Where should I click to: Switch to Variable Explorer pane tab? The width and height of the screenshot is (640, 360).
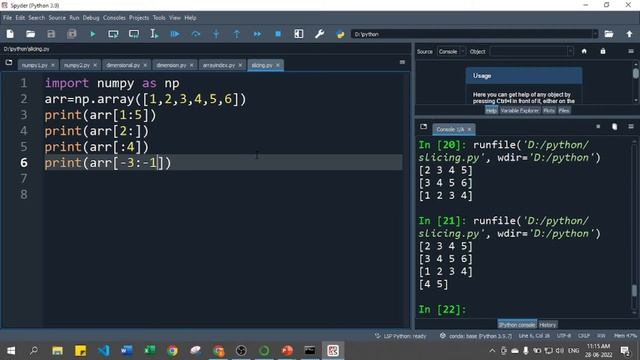click(520, 111)
